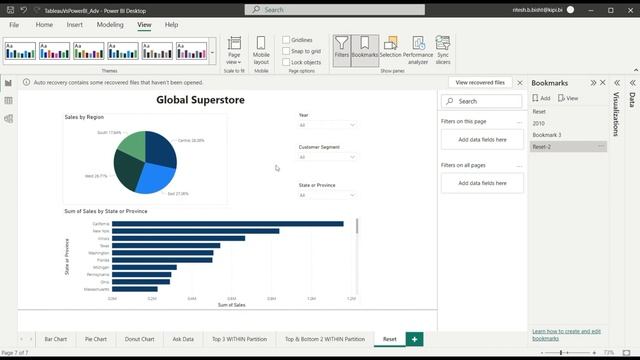Viewport: 640px width, 360px height.
Task: Click the zoom slider handle
Action: [561, 352]
